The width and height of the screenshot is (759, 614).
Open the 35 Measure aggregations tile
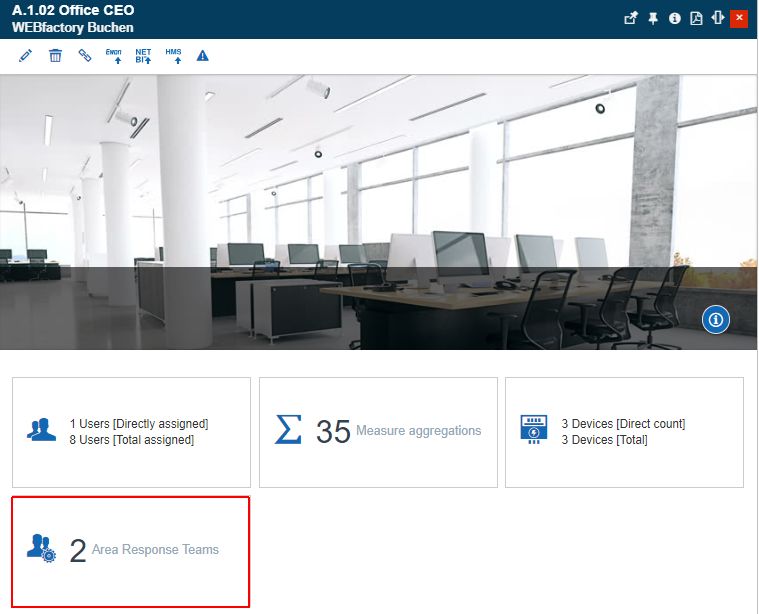pyautogui.click(x=378, y=432)
